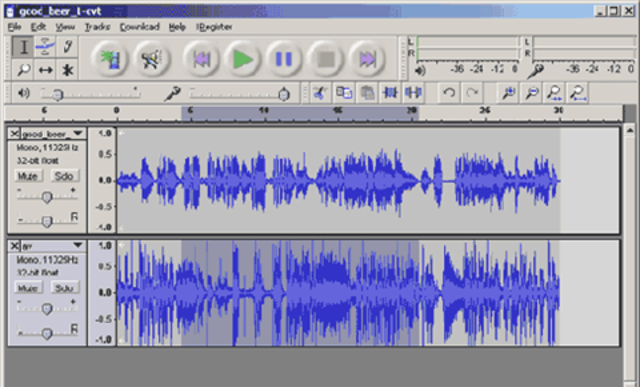Click the vertical scrollbar up arrow

coord(629,131)
